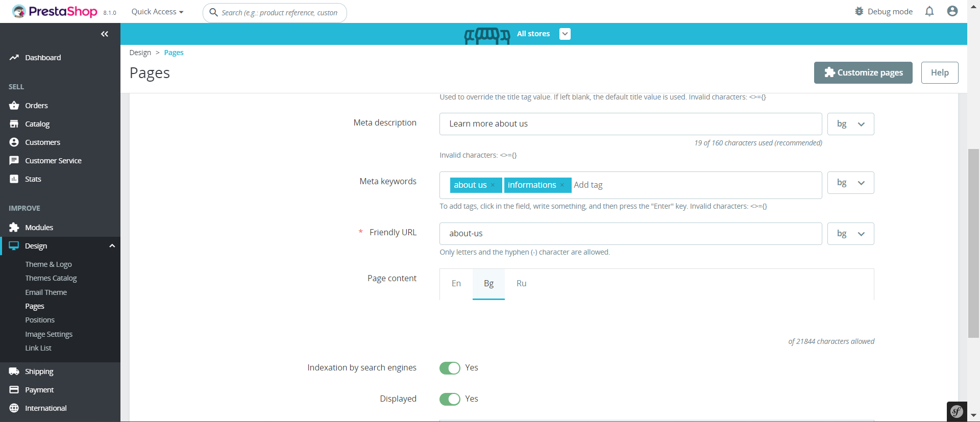Open Theme & Logo submenu item
The image size is (980, 422).
click(48, 264)
